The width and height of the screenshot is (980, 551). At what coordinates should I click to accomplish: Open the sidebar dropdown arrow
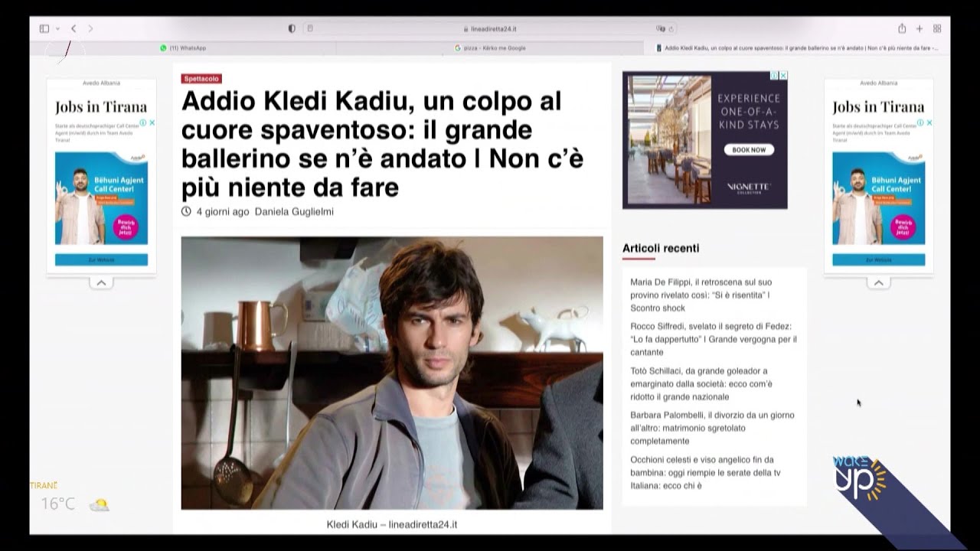pyautogui.click(x=57, y=28)
